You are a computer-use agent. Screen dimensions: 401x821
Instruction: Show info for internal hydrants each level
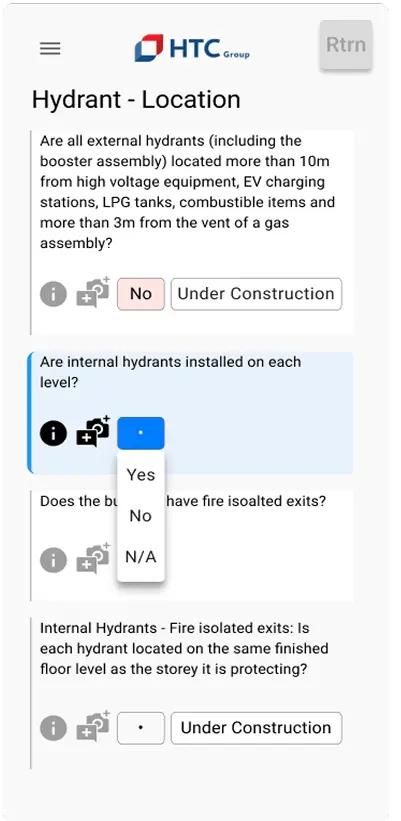53,433
